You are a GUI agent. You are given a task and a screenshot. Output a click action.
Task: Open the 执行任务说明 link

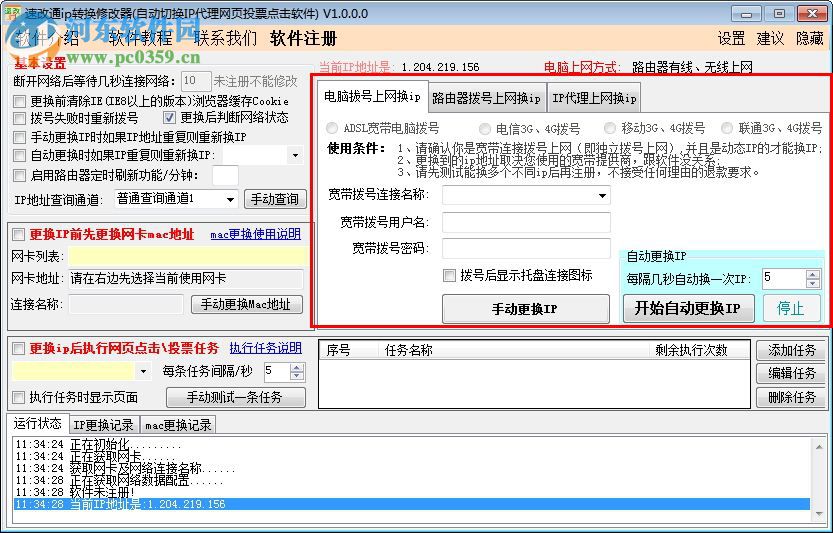click(266, 348)
